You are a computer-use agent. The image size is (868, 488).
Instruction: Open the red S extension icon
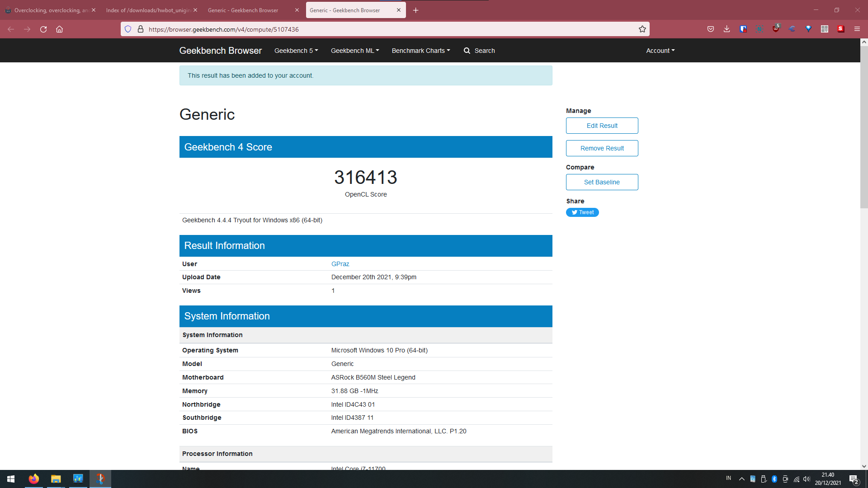click(841, 29)
